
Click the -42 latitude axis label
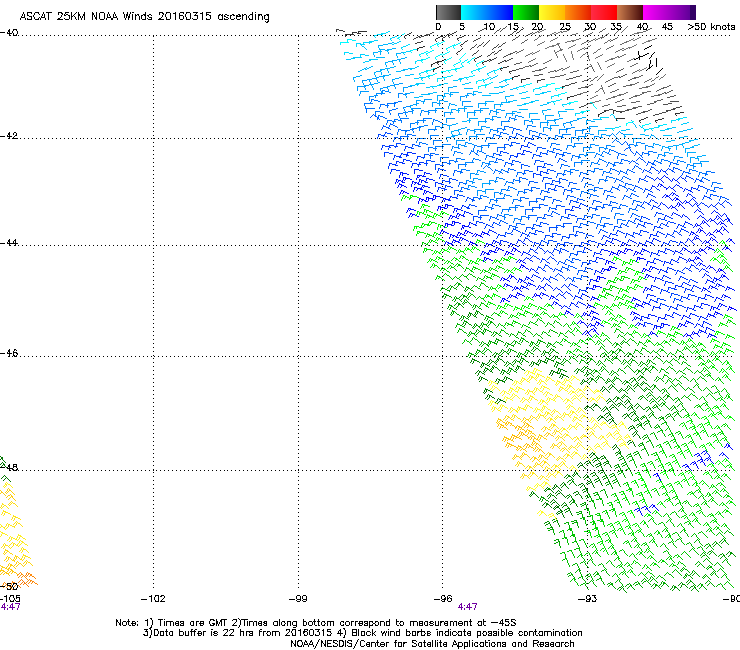(9, 136)
